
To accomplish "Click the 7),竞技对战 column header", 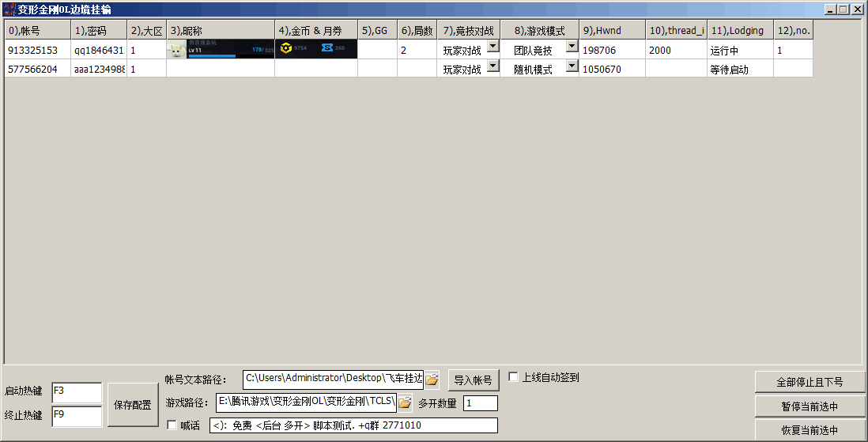I will pyautogui.click(x=468, y=31).
